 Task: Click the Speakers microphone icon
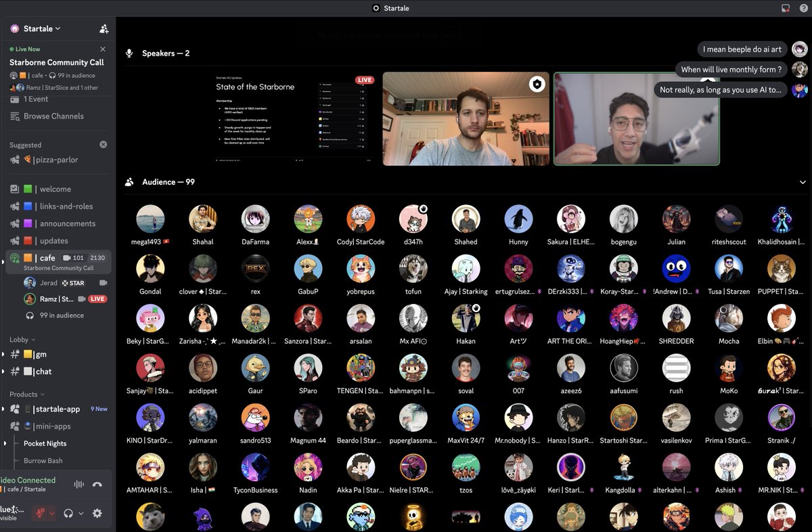(x=129, y=53)
